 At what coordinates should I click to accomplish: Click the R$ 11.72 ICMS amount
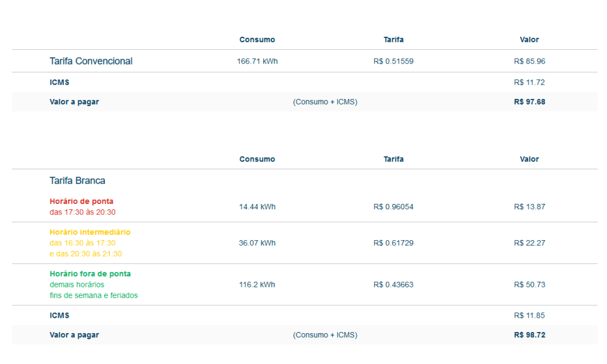pos(529,82)
